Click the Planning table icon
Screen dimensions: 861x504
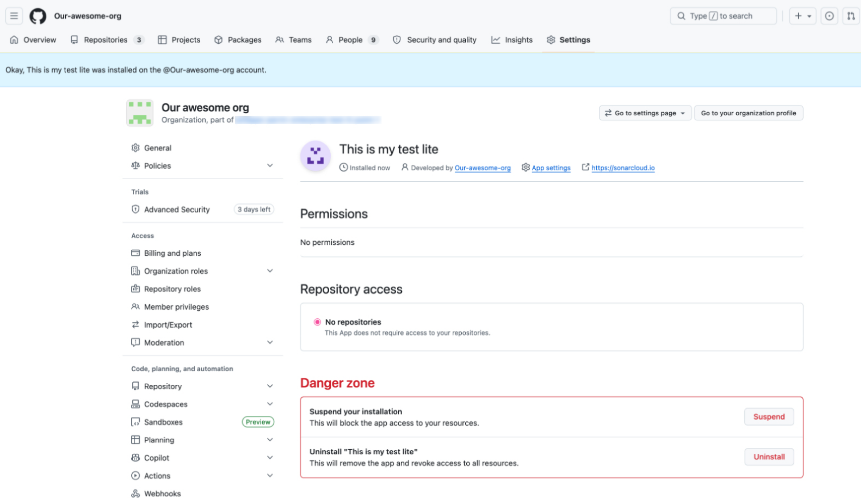(x=135, y=440)
